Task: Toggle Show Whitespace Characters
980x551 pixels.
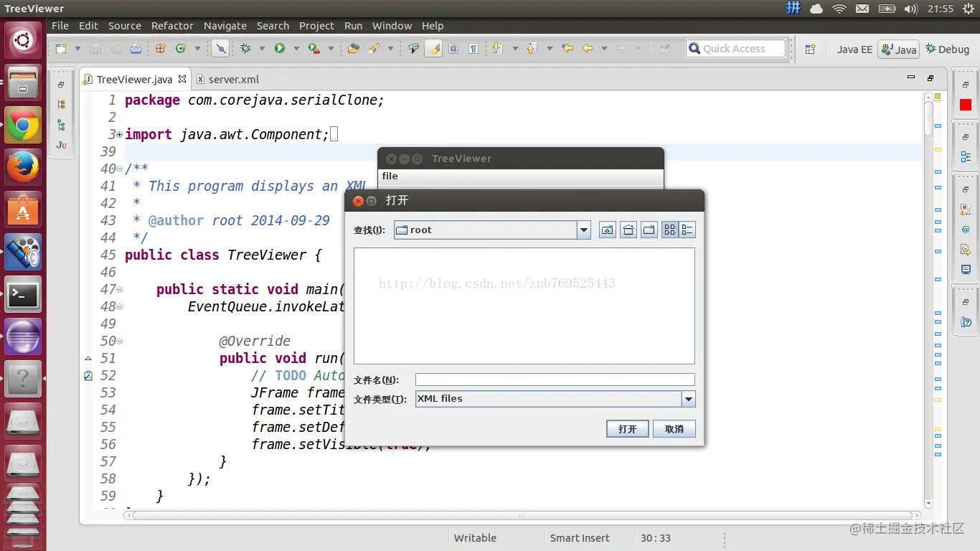Action: 473,49
